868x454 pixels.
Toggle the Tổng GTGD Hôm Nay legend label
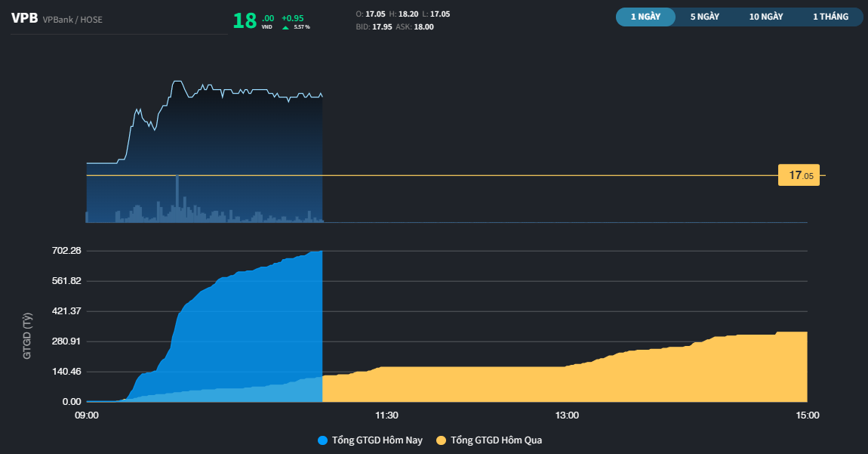point(377,440)
